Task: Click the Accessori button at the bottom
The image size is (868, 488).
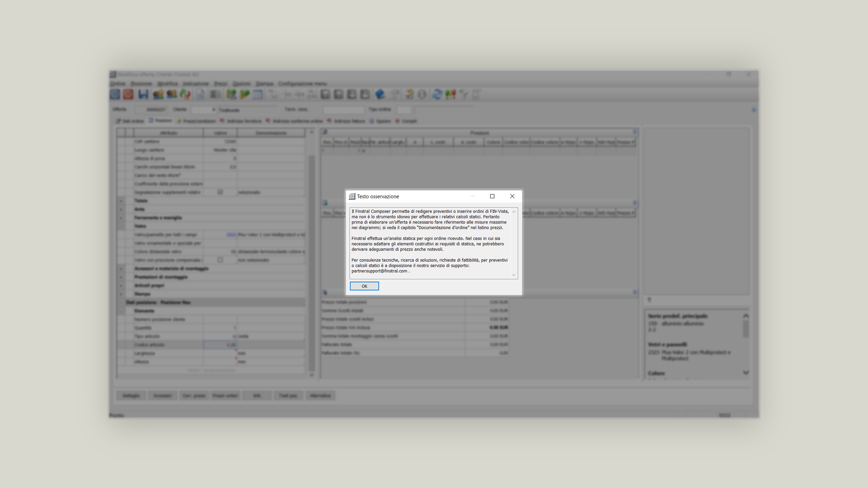Action: [x=162, y=396]
